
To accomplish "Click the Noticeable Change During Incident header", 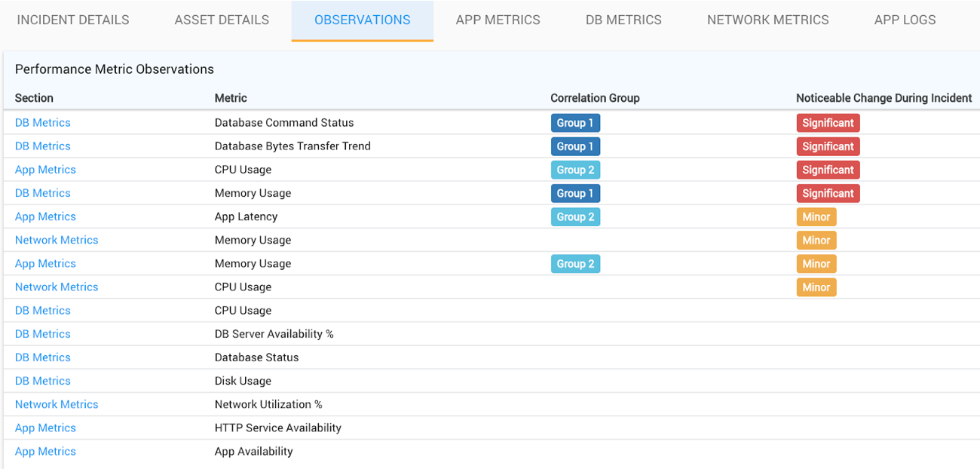I will (x=884, y=98).
